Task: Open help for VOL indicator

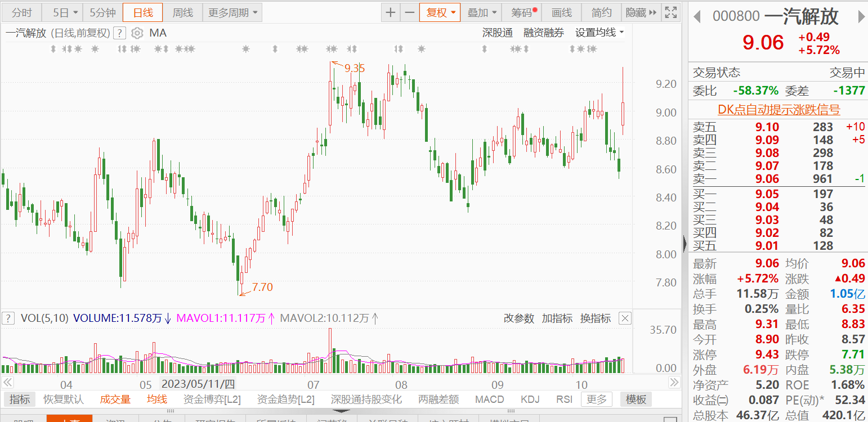Action: click(x=8, y=318)
